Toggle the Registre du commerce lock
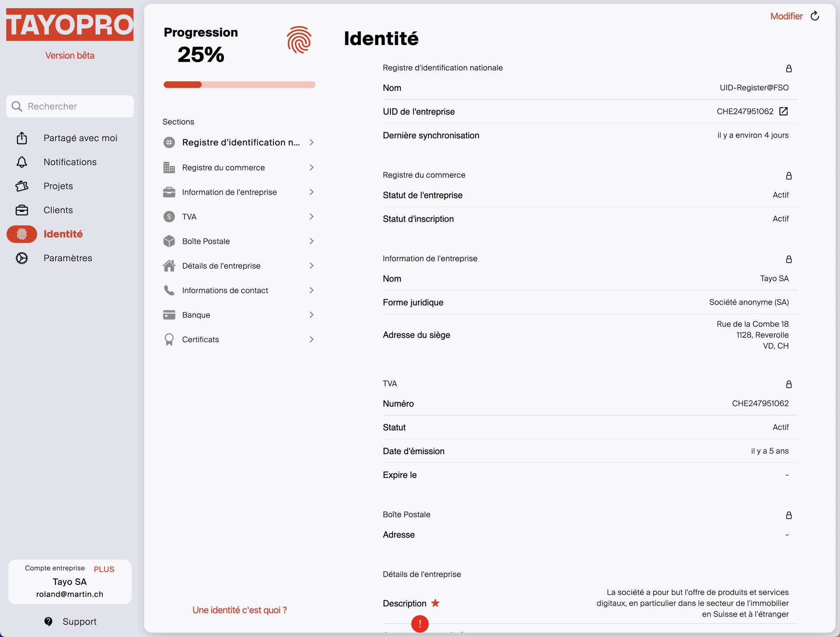The width and height of the screenshot is (840, 637). (x=789, y=176)
